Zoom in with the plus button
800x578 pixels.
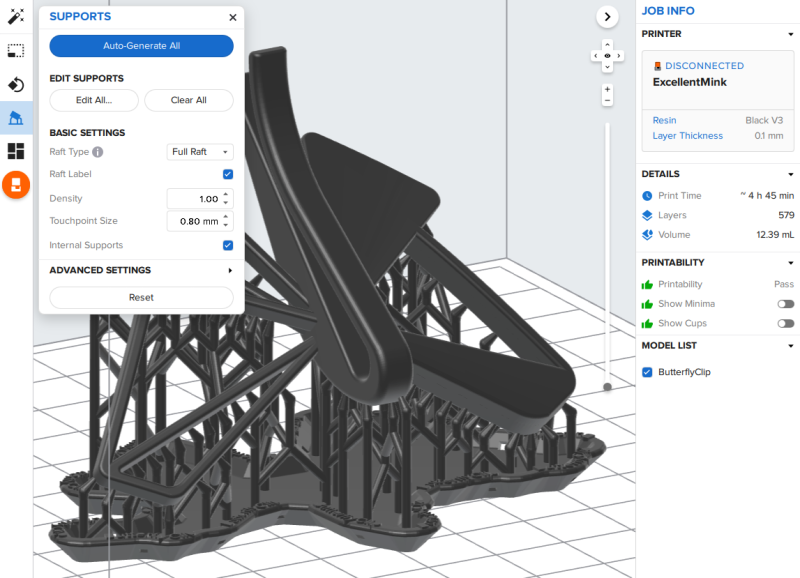tap(607, 89)
